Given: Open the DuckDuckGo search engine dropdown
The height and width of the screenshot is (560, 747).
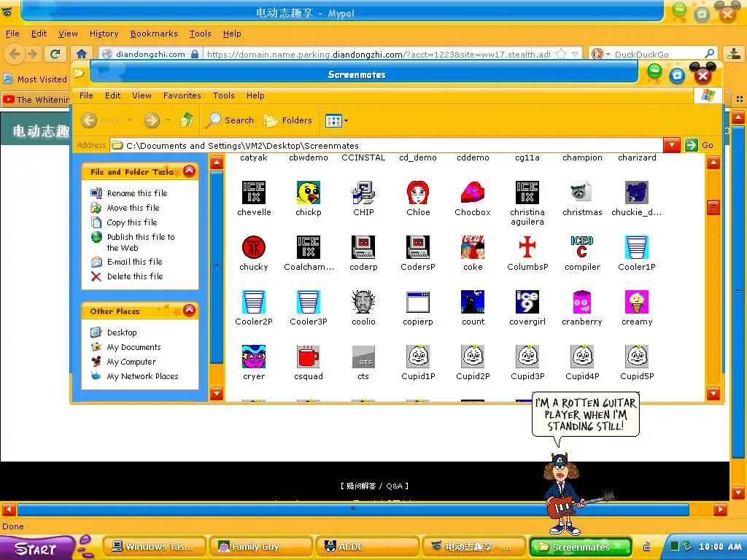Looking at the screenshot, I should click(608, 54).
